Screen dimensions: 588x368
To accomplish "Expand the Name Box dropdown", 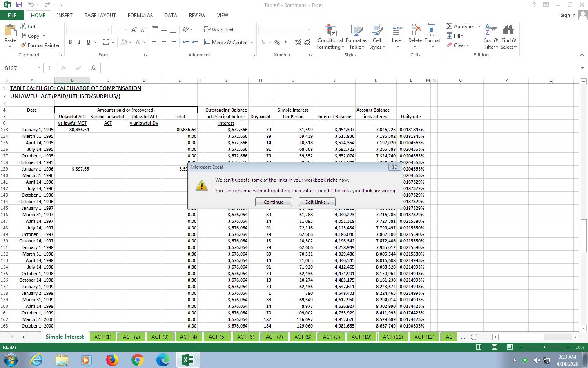I will pyautogui.click(x=39, y=68).
